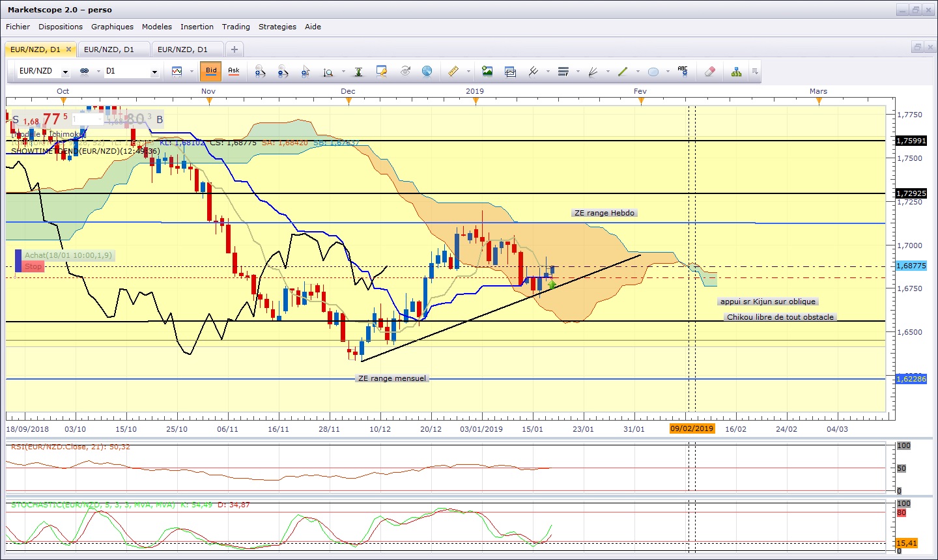Screen dimensions: 938x560
Task: Click the zoom in magnifier icon
Action: 260,72
